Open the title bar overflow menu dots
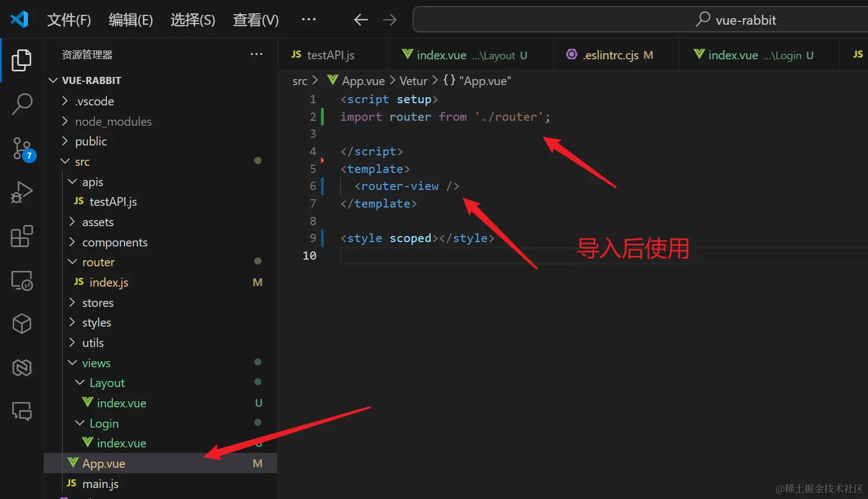Image resolution: width=868 pixels, height=499 pixels. coord(309,19)
